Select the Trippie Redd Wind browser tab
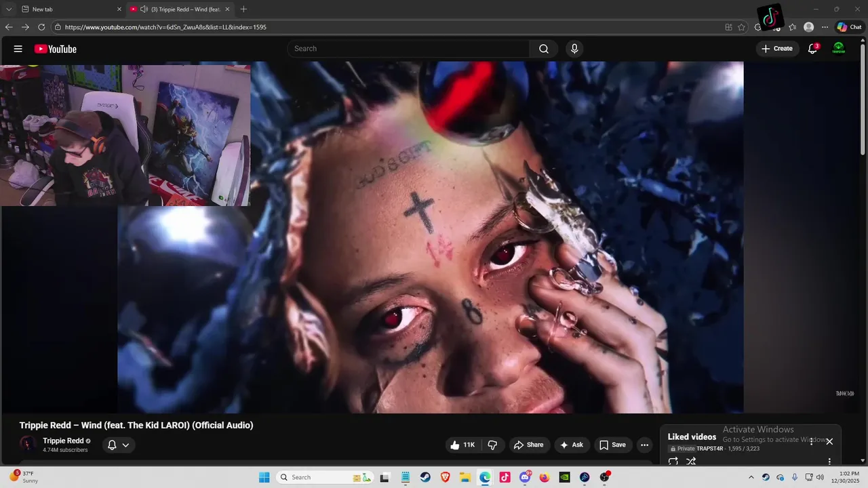 pyautogui.click(x=180, y=9)
